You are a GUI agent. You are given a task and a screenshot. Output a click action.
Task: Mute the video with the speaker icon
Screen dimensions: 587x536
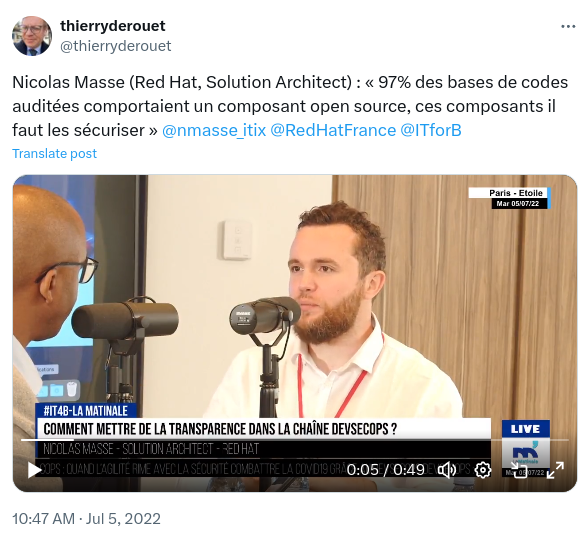coord(447,470)
